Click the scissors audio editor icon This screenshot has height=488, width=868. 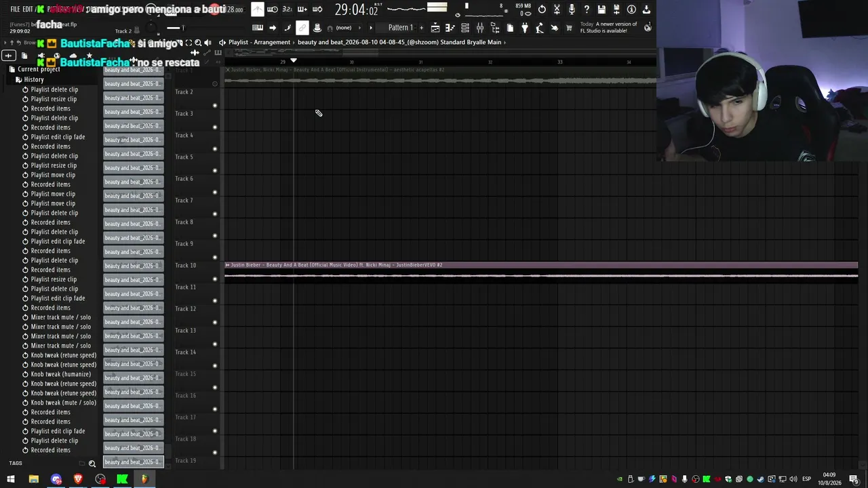click(557, 9)
